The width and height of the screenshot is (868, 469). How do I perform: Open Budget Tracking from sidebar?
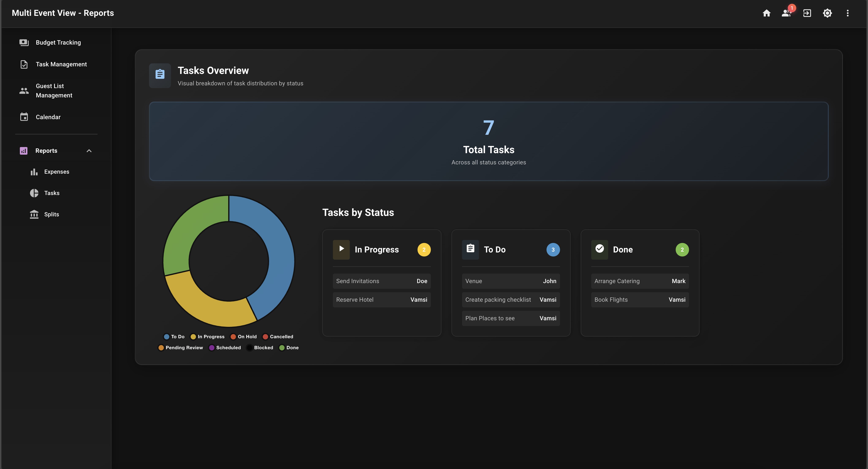[58, 42]
